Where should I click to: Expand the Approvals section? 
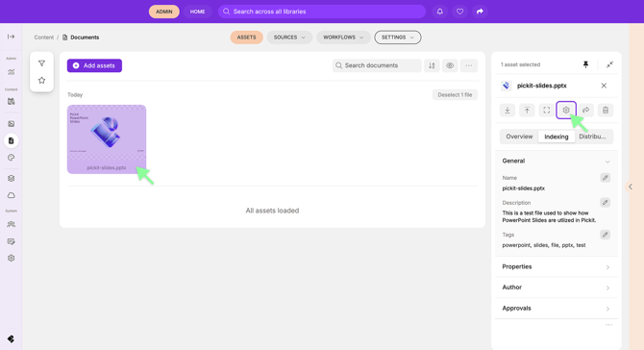(x=557, y=309)
